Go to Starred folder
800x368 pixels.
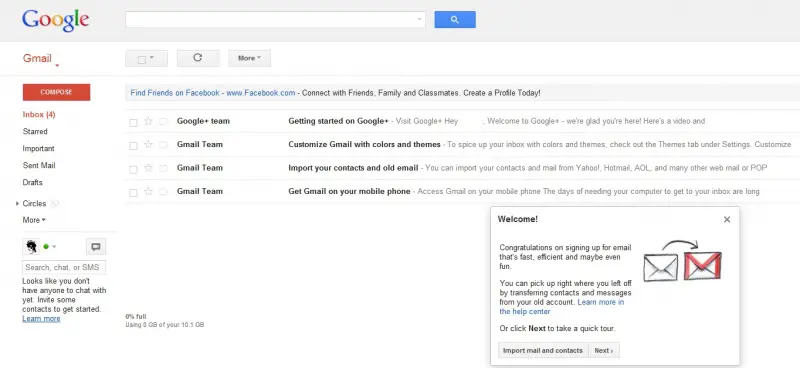[x=35, y=131]
